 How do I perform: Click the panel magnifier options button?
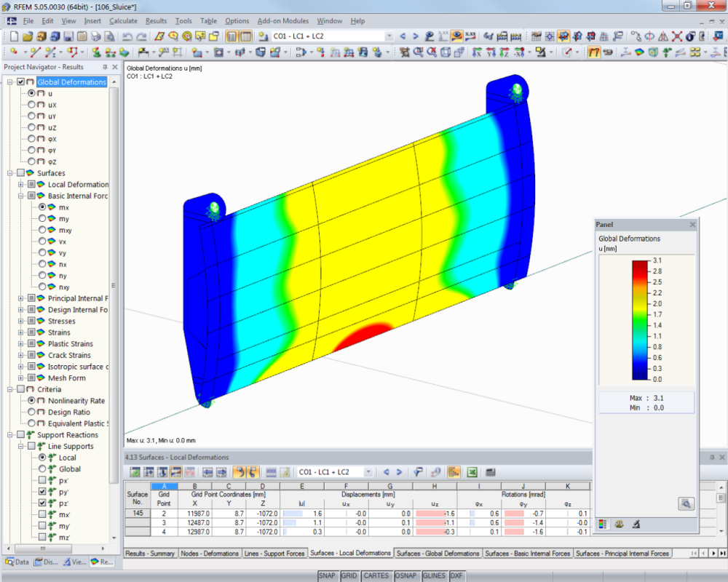pyautogui.click(x=686, y=503)
